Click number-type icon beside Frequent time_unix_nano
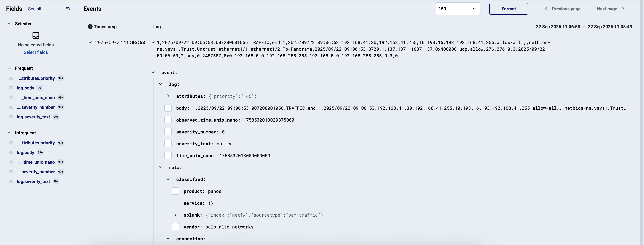Viewport: 644px width, 245px height. 11,98
